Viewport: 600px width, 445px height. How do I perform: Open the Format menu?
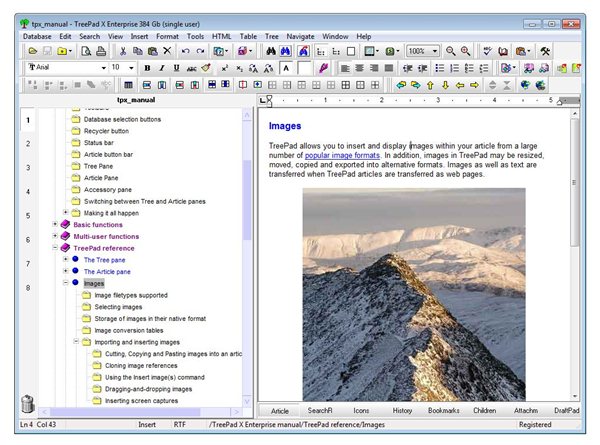click(x=167, y=36)
